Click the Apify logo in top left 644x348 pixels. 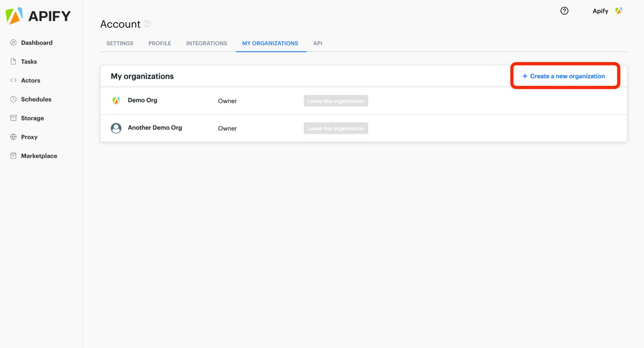(38, 15)
